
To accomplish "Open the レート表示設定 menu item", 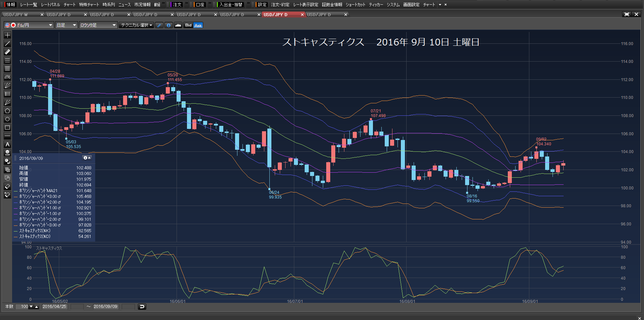I will [x=306, y=5].
